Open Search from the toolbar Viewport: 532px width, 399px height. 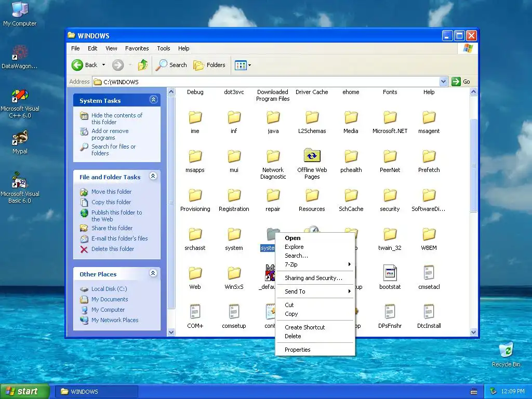[171, 65]
